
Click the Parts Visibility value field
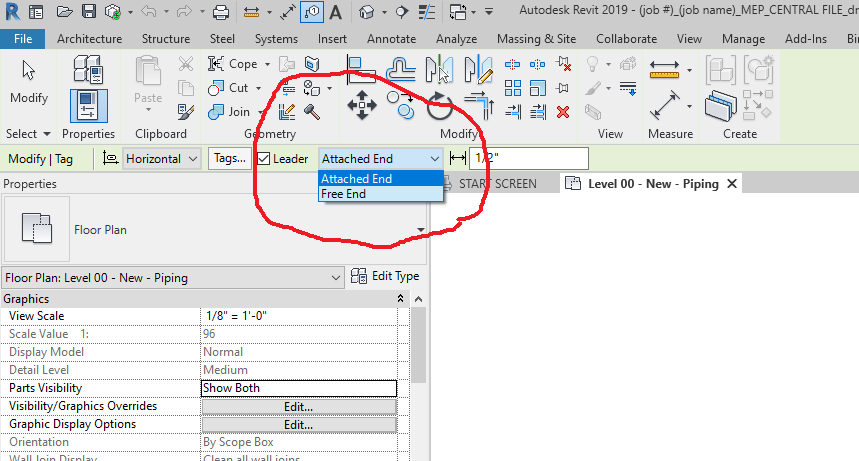[299, 388]
